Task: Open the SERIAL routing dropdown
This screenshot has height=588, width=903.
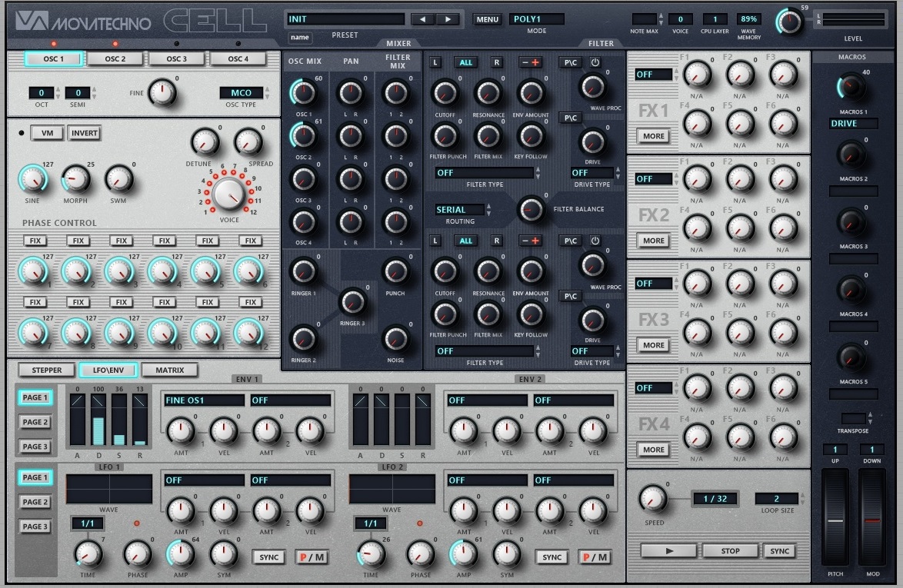Action: click(459, 209)
